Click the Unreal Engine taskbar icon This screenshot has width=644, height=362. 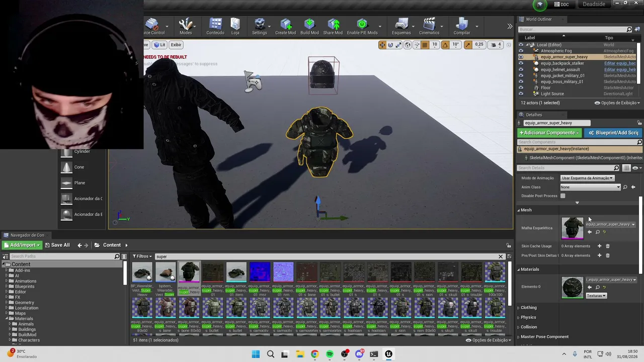[388, 354]
